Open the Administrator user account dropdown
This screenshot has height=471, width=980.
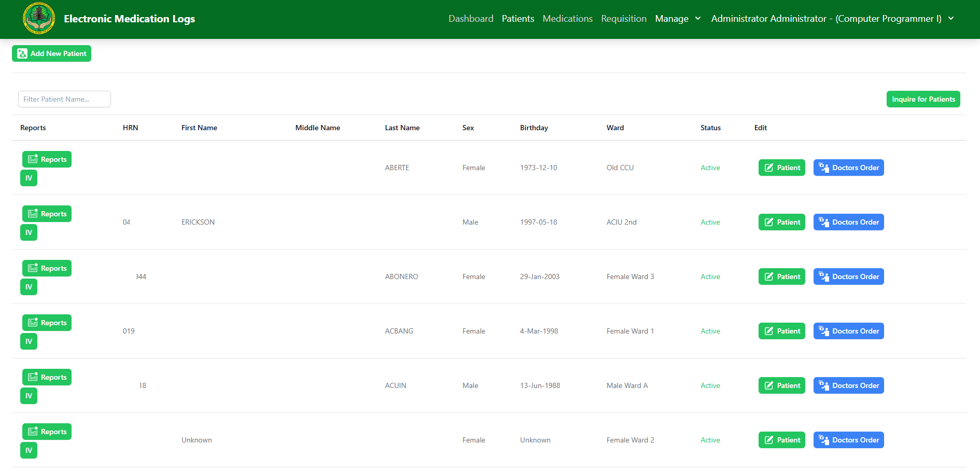[832, 19]
